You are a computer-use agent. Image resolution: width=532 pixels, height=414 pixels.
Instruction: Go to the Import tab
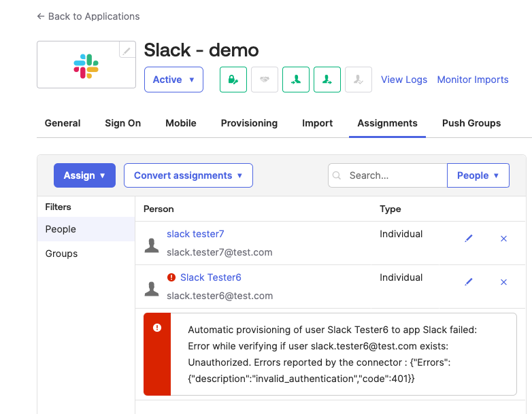tap(317, 123)
